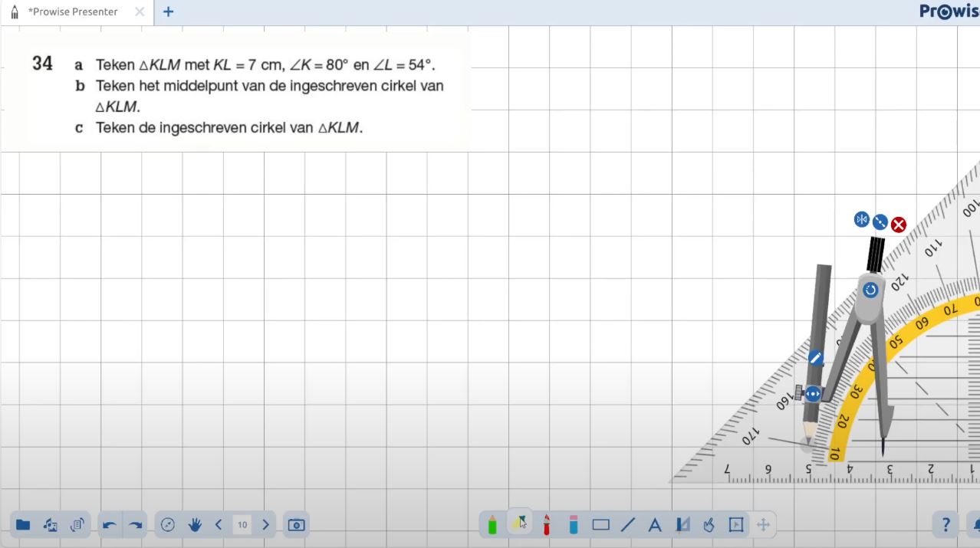Open a new tab with plus button

click(169, 12)
